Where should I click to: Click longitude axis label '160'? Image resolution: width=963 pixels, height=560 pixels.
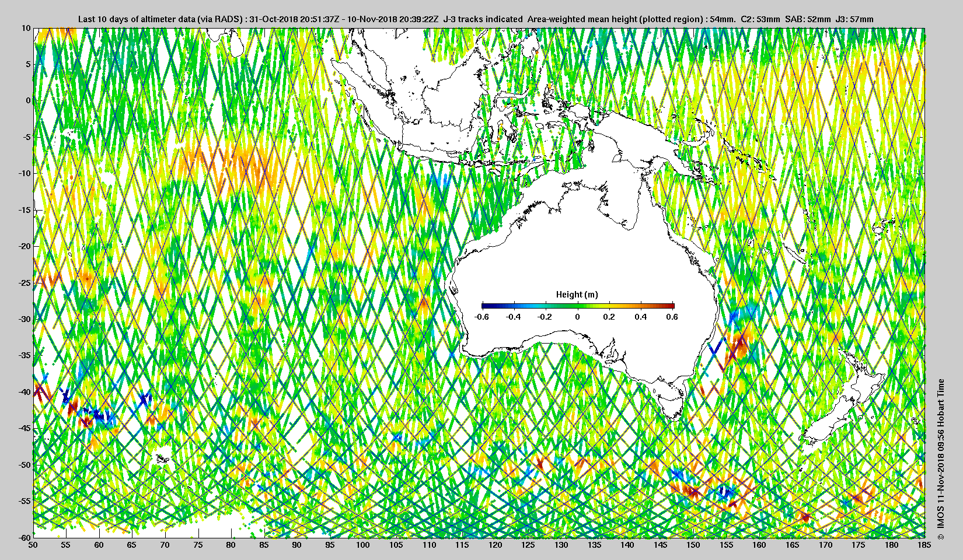pos(759,545)
